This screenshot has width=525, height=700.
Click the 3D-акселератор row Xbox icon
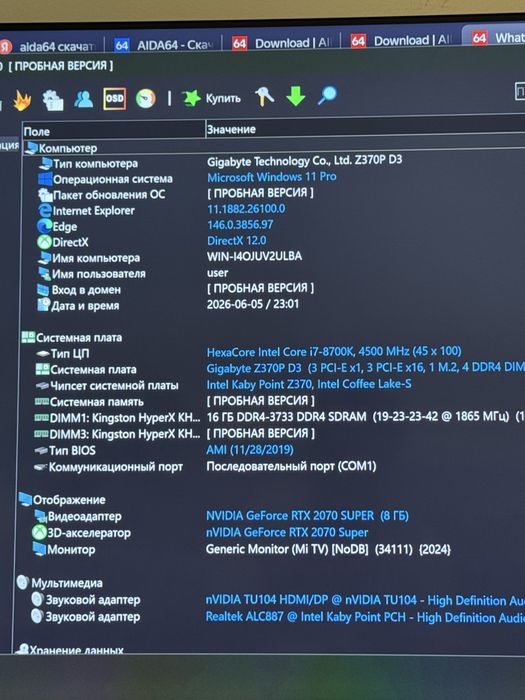[39, 533]
